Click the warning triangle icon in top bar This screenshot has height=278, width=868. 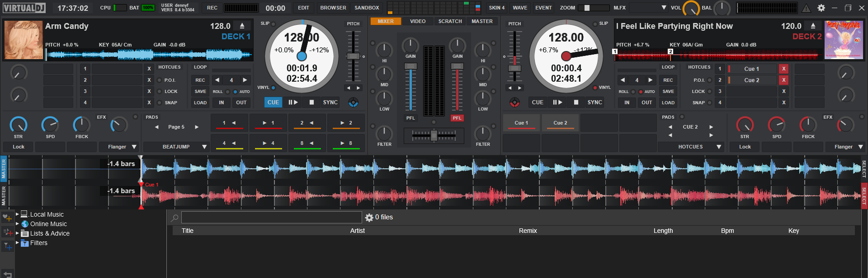point(807,8)
